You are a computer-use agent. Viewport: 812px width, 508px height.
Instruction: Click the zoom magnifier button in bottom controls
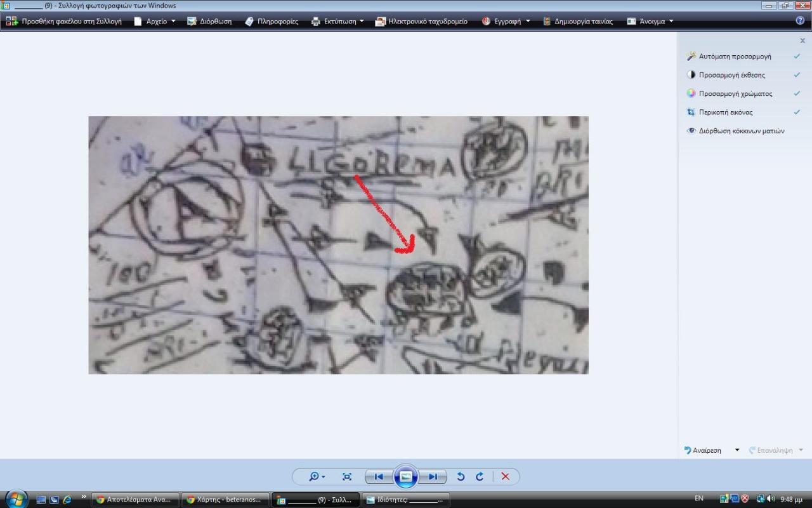pyautogui.click(x=315, y=476)
